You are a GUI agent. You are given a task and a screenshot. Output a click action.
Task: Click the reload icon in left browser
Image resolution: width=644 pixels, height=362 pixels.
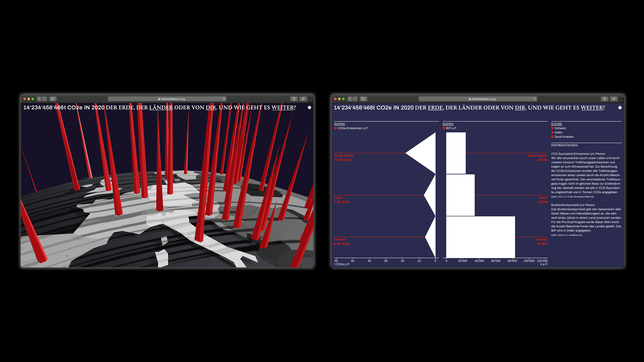coord(224,99)
